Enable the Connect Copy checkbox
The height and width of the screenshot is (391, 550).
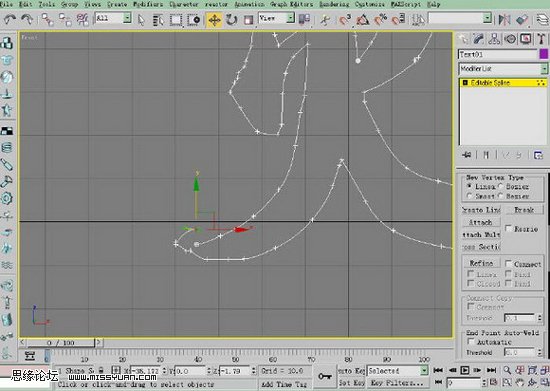(x=471, y=307)
